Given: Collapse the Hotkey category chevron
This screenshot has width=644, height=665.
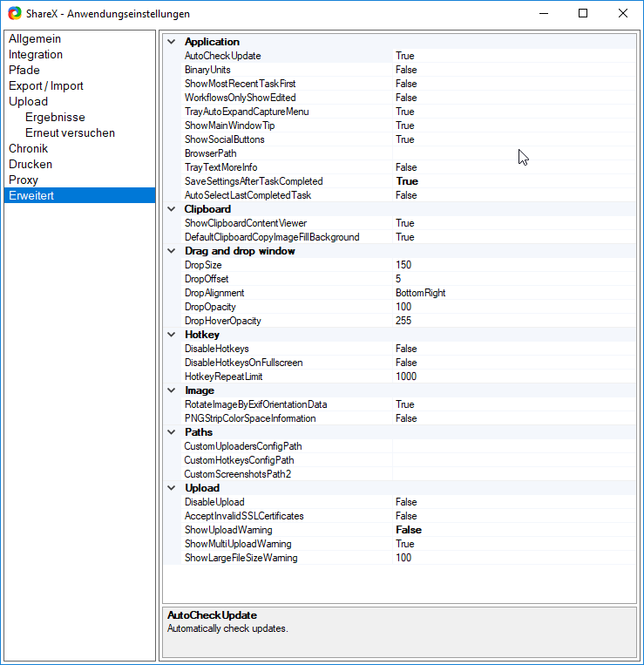Looking at the screenshot, I should point(172,335).
